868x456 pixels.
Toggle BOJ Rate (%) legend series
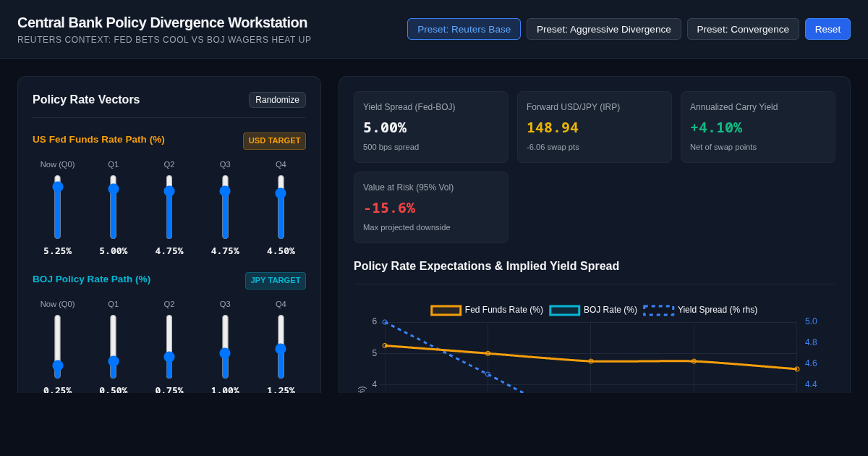coord(593,310)
